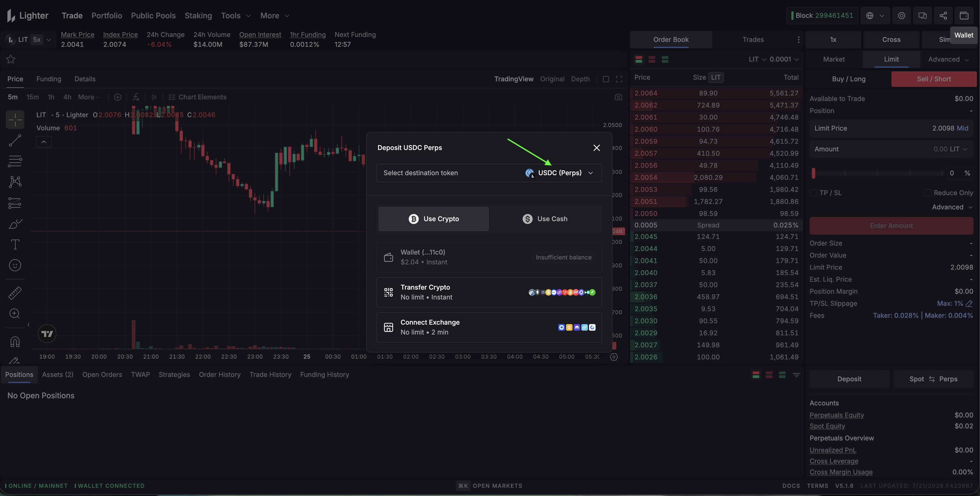Image resolution: width=980 pixels, height=496 pixels.
Task: Show only bids in order book
Action: (665, 59)
